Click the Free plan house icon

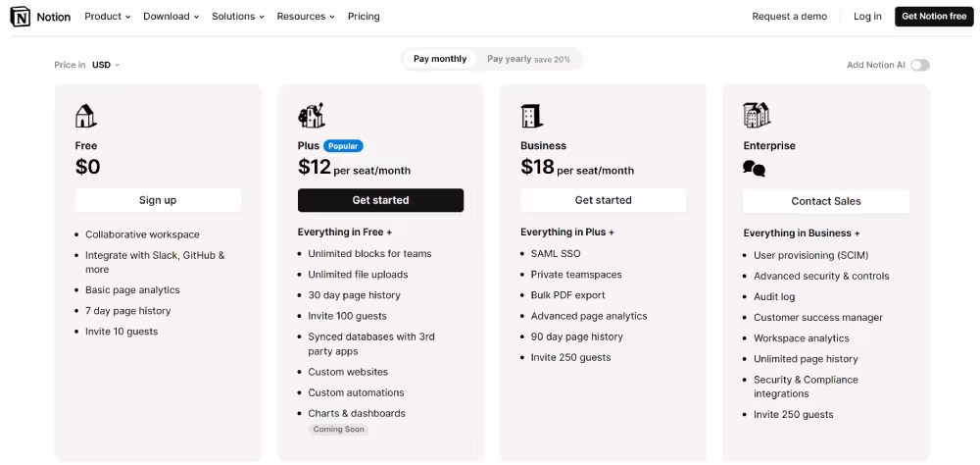[x=86, y=117]
